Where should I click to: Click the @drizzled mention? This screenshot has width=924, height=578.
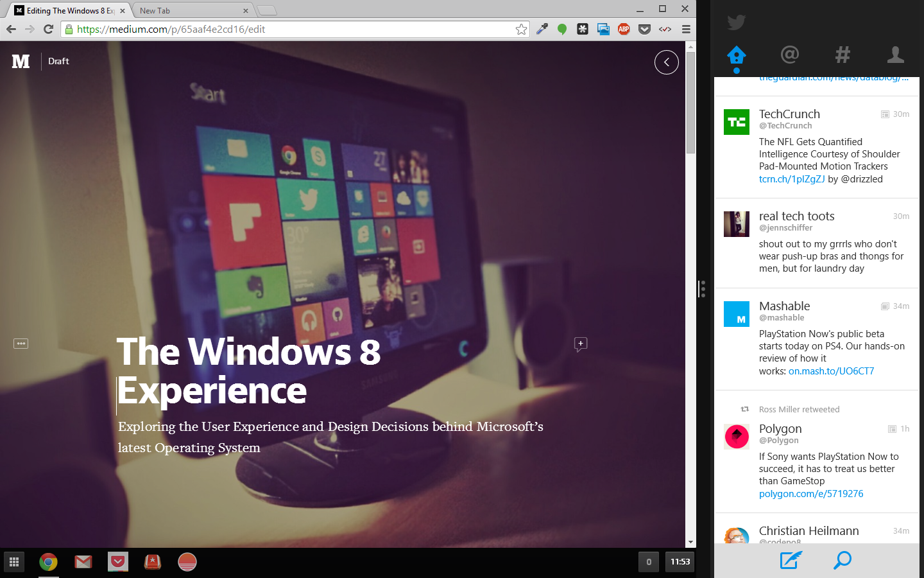coord(862,179)
